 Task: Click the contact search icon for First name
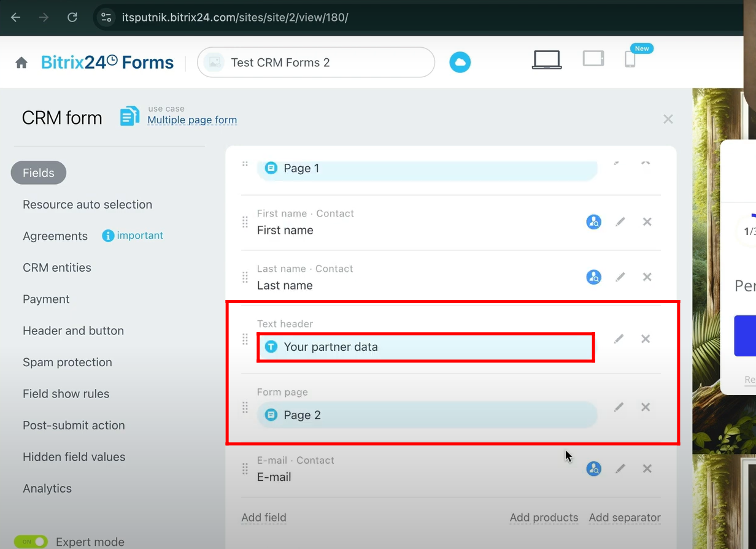pyautogui.click(x=593, y=222)
